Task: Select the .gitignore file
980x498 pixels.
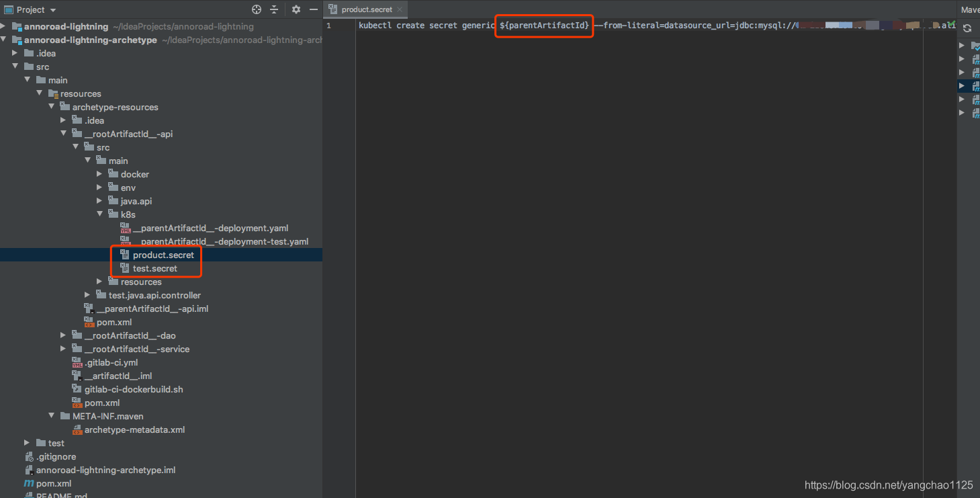Action: pyautogui.click(x=56, y=456)
